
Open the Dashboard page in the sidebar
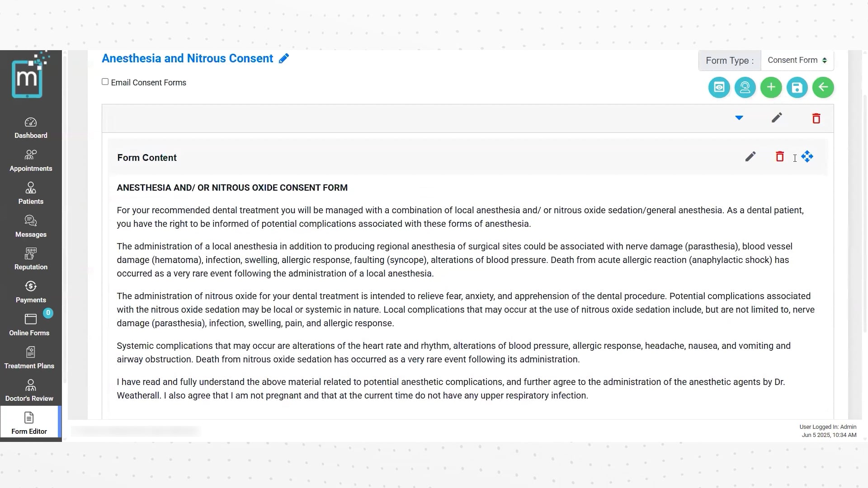tap(31, 128)
